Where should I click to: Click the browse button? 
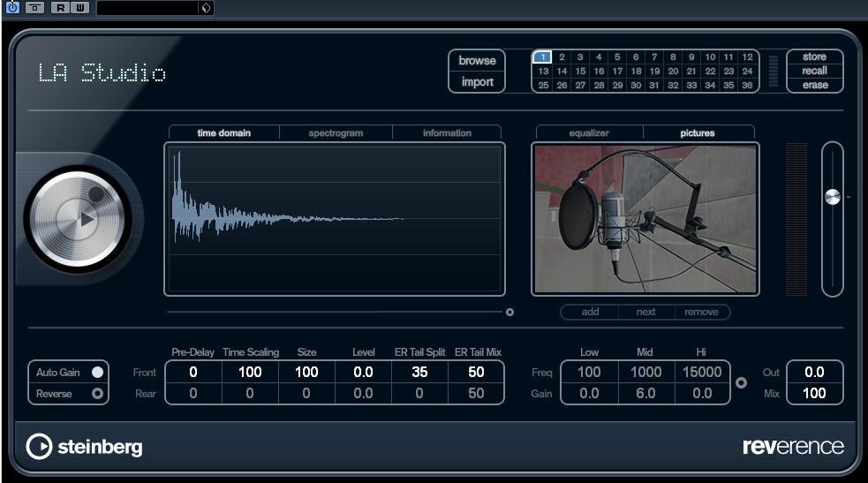pos(477,61)
